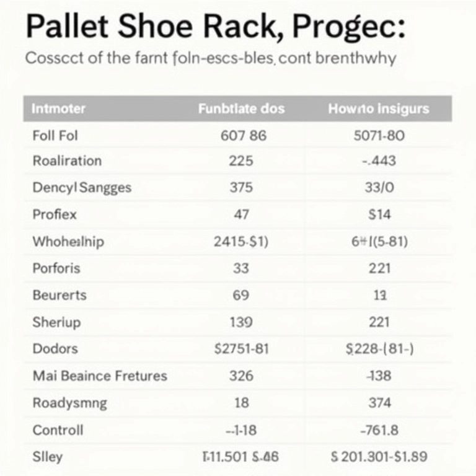476x476 pixels.
Task: Click the '$2751-81' cell in Dodors row
Action: point(241,349)
